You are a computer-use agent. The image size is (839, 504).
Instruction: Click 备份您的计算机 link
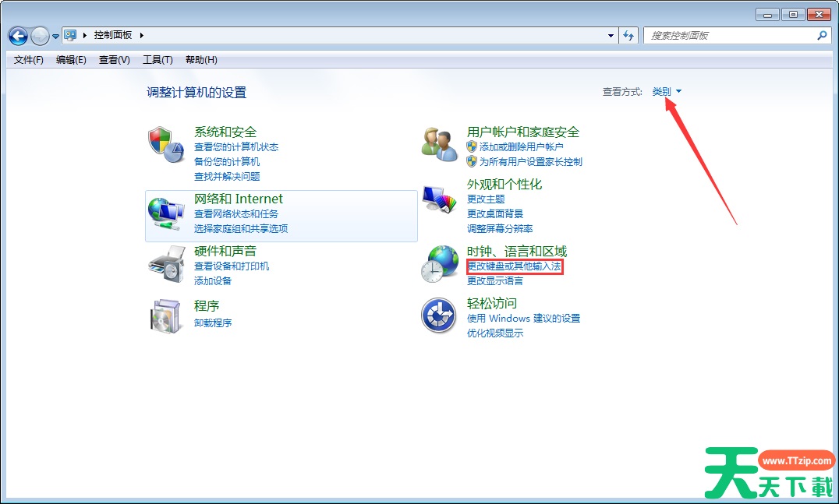(x=227, y=162)
